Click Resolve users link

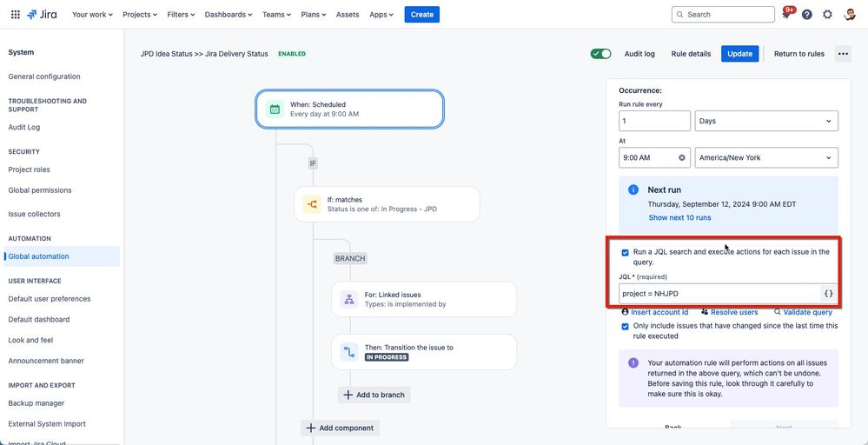730,312
